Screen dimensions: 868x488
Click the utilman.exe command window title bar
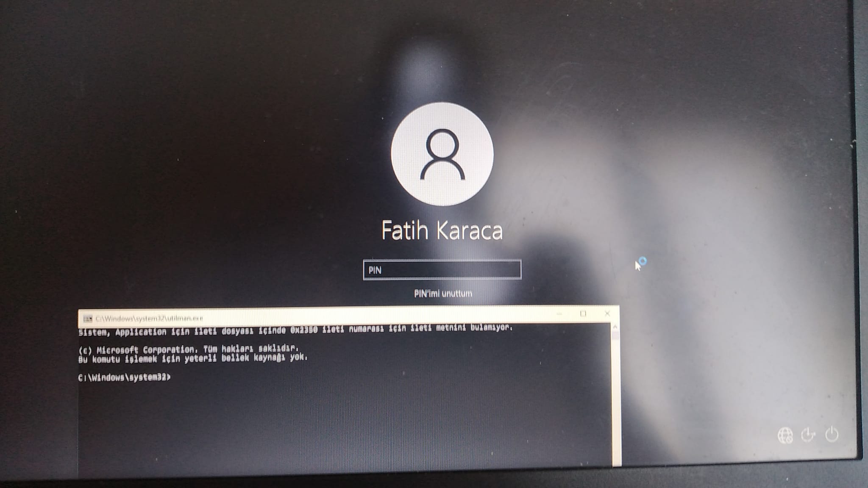[348, 316]
